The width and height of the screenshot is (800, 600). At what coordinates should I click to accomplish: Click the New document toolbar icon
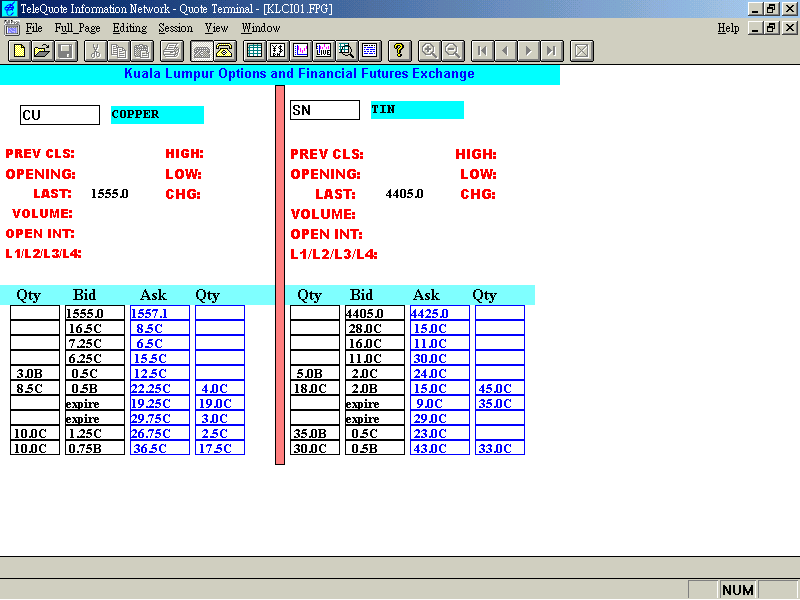[x=19, y=51]
